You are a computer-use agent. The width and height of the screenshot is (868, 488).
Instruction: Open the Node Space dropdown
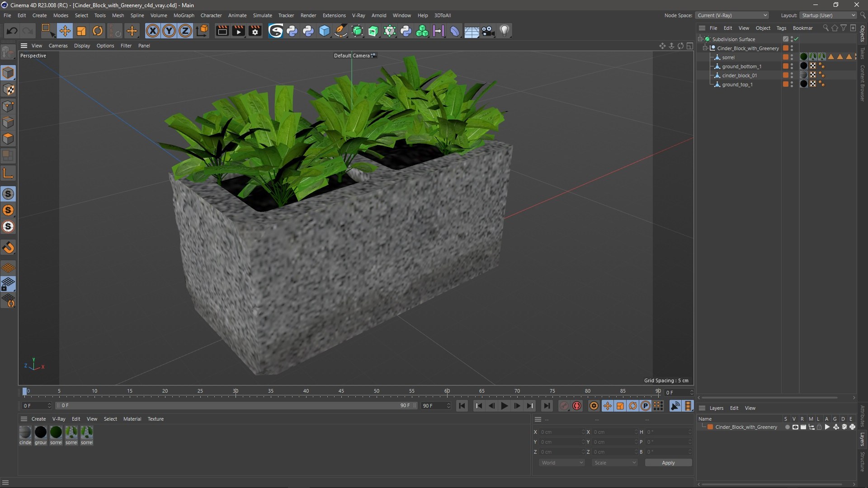tap(732, 15)
